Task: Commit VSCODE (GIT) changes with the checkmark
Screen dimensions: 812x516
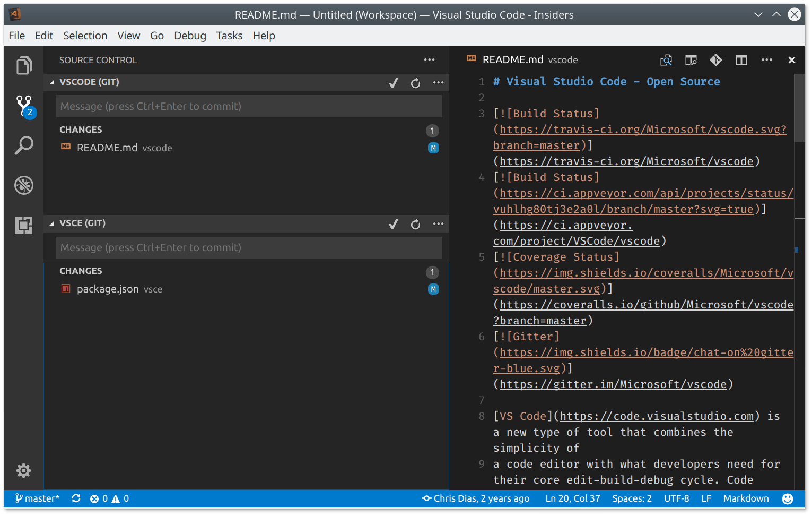Action: 394,83
